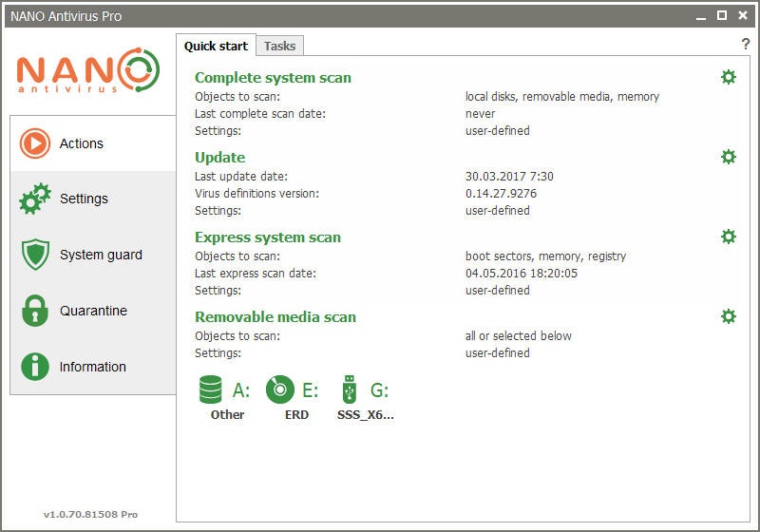Image resolution: width=760 pixels, height=532 pixels.
Task: Click the 'ERD' drive label
Action: 296,415
